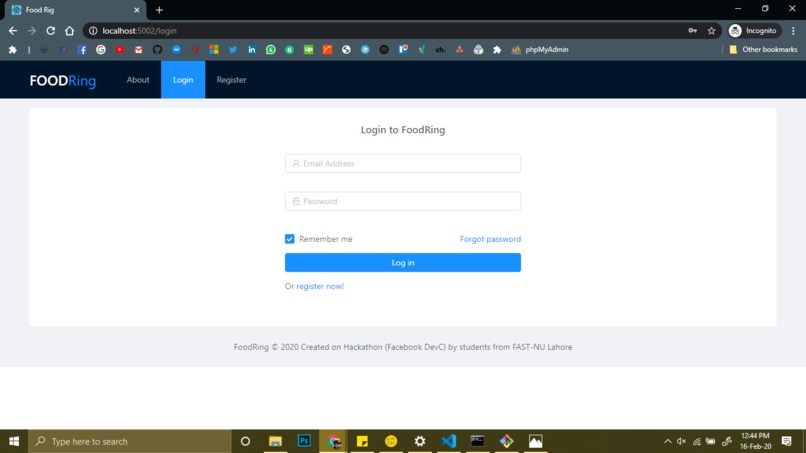
Task: Open File Explorer from taskbar
Action: click(275, 441)
